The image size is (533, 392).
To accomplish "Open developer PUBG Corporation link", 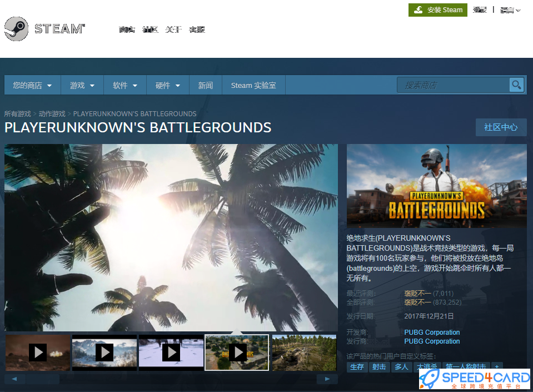I will 432,332.
